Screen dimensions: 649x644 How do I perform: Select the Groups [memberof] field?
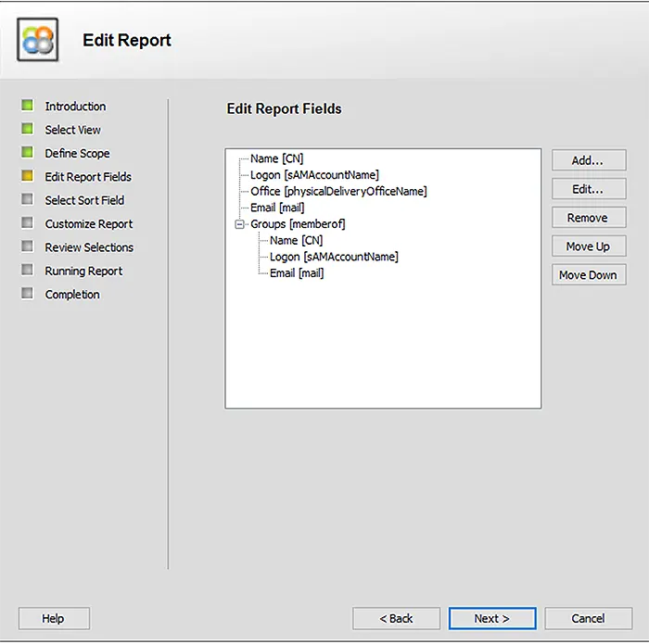point(298,224)
